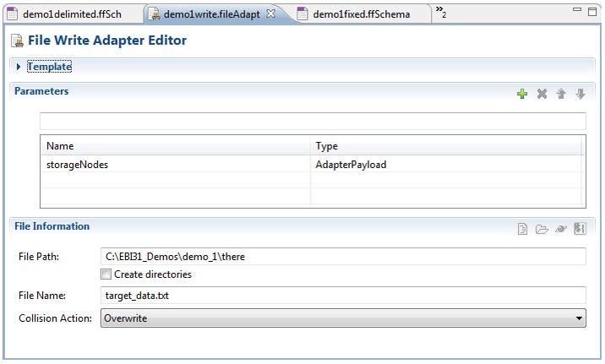The width and height of the screenshot is (605, 364).
Task: Click the Name column header
Action: pyautogui.click(x=176, y=146)
